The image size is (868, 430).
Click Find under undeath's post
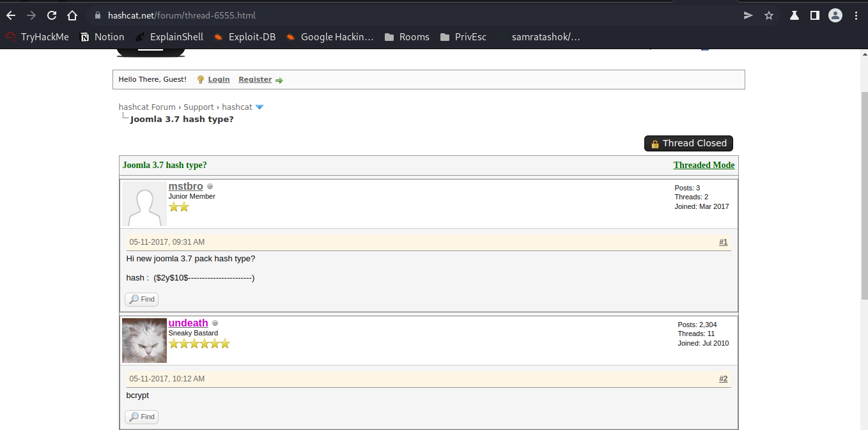click(141, 417)
